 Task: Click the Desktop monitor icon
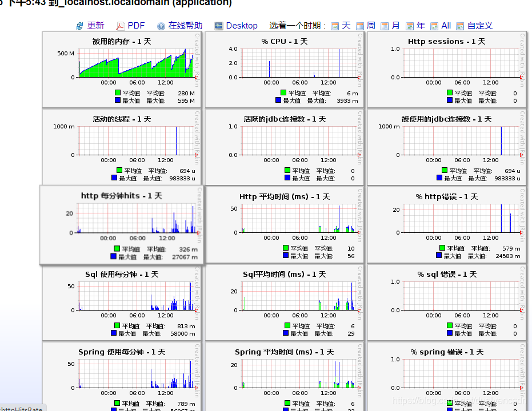click(218, 25)
